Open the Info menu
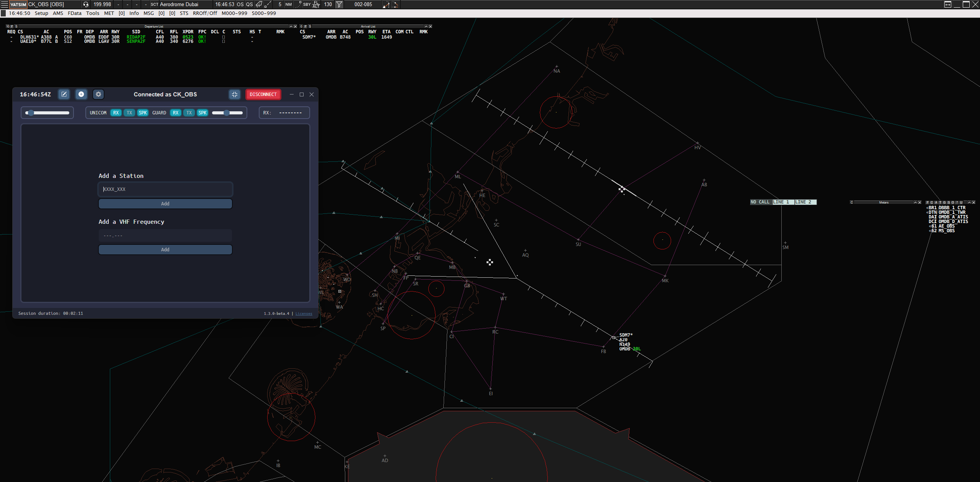 pyautogui.click(x=134, y=13)
